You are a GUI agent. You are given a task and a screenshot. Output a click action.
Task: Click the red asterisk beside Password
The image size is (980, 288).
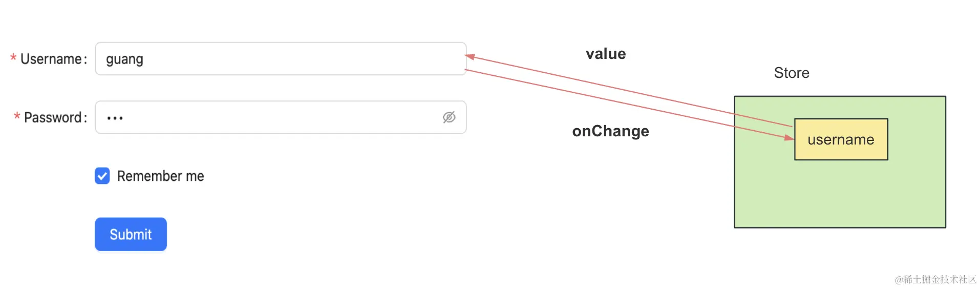coord(17,116)
